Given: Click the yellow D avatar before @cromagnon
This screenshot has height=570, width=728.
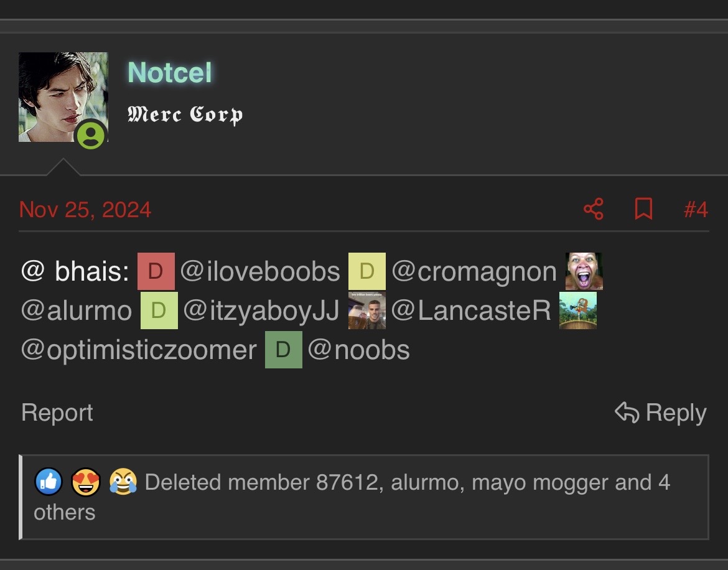Looking at the screenshot, I should (x=366, y=271).
